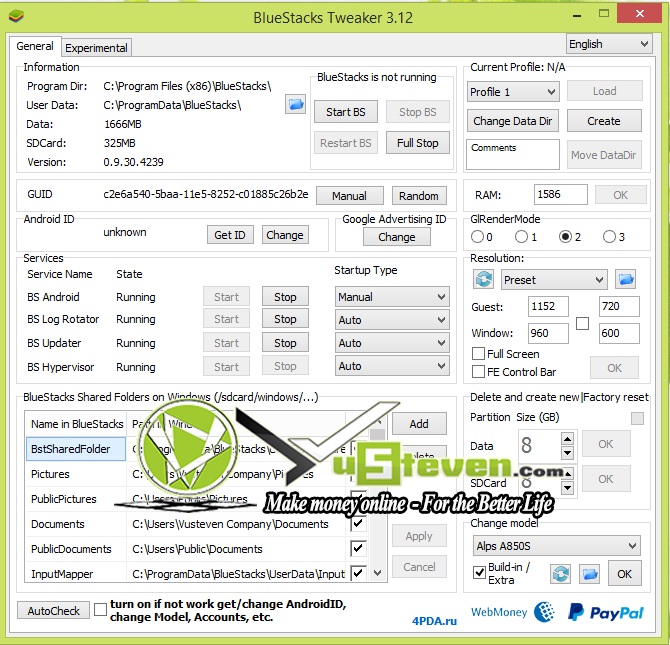Open BS Log Rotator startup type dropdown
Screen dimensions: 670x645
tap(392, 320)
